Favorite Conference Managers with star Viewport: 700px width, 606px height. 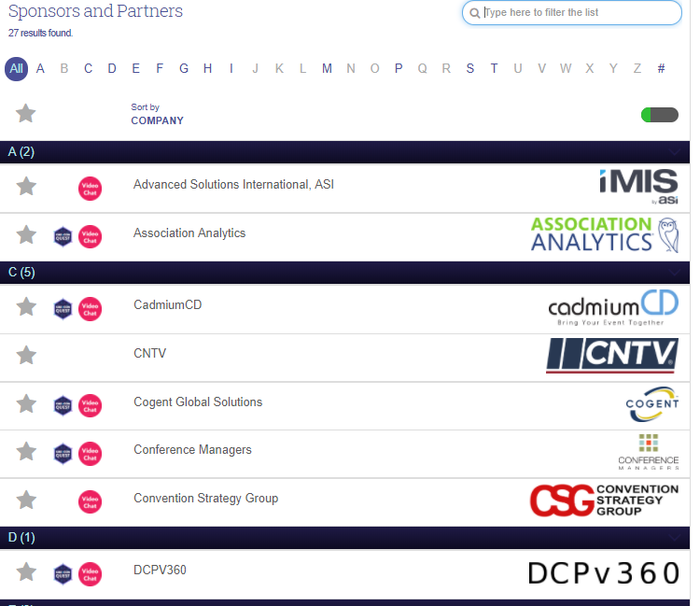pos(26,451)
